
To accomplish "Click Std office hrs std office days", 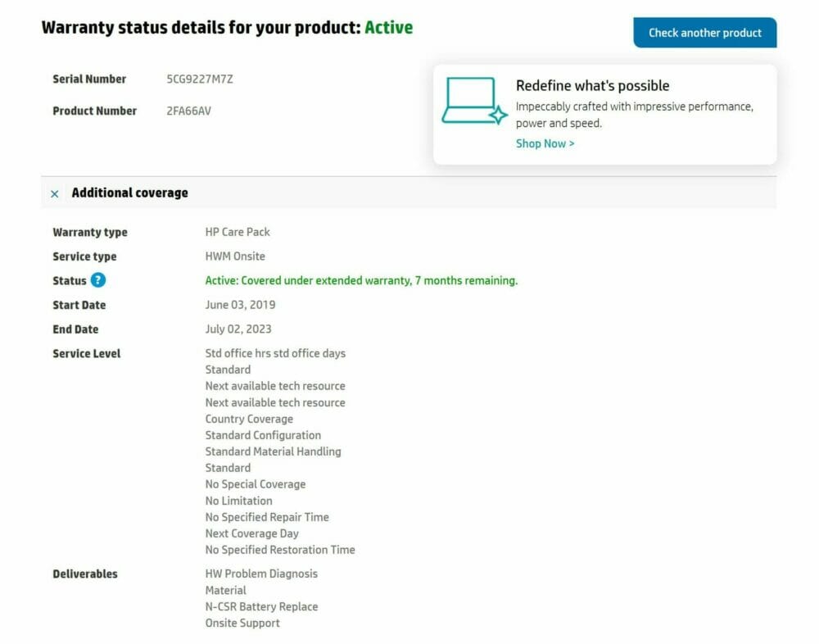I will pos(275,353).
